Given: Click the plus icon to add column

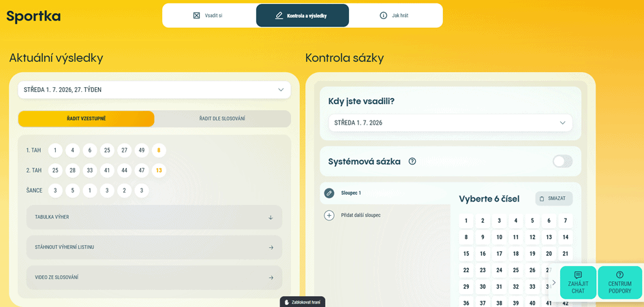Looking at the screenshot, I should [x=329, y=215].
